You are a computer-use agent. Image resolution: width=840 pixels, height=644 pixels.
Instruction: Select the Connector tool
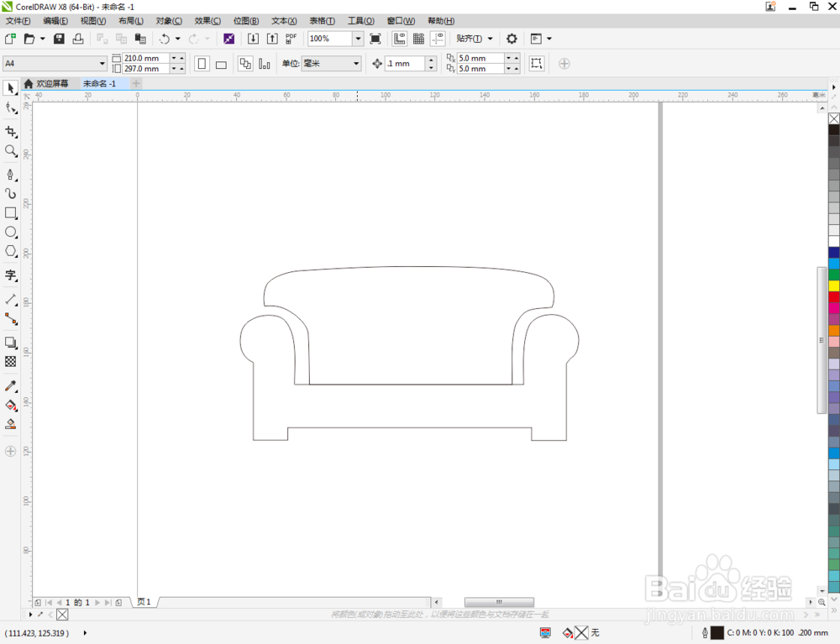pyautogui.click(x=11, y=319)
